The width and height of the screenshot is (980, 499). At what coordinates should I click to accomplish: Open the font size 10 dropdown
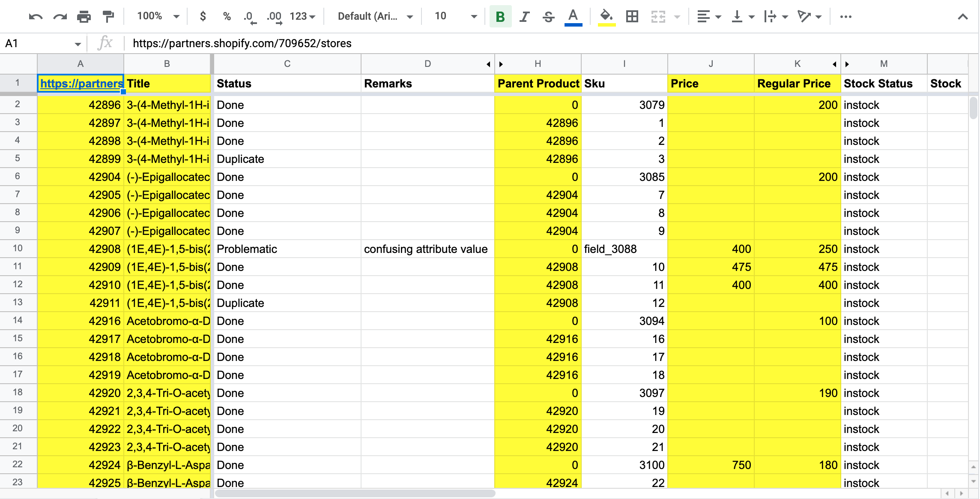click(455, 17)
